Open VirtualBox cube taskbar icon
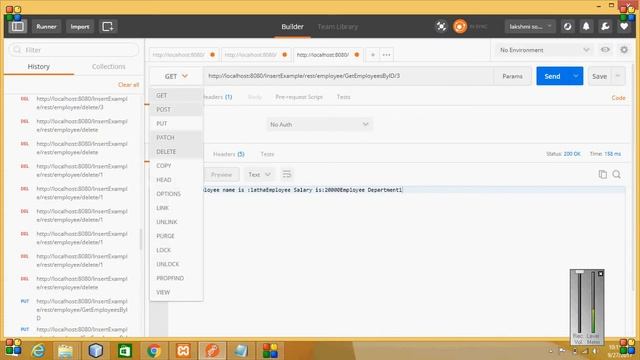The height and width of the screenshot is (360, 640). coord(96,351)
